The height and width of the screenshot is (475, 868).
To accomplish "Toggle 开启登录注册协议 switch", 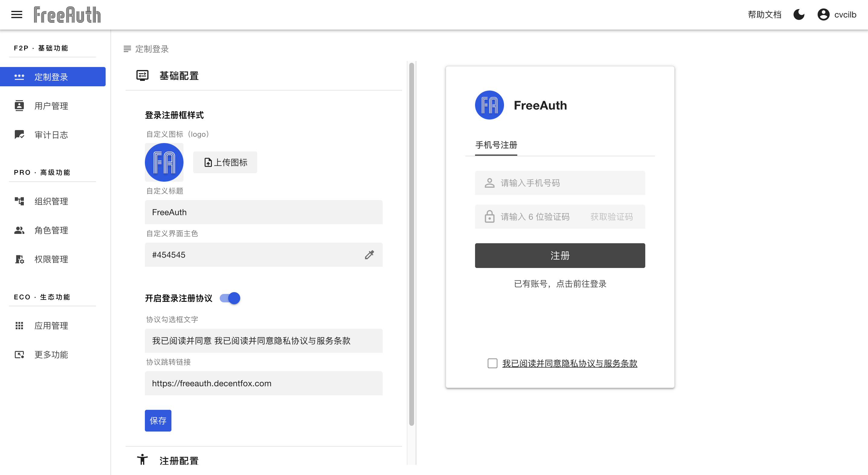I will [230, 298].
